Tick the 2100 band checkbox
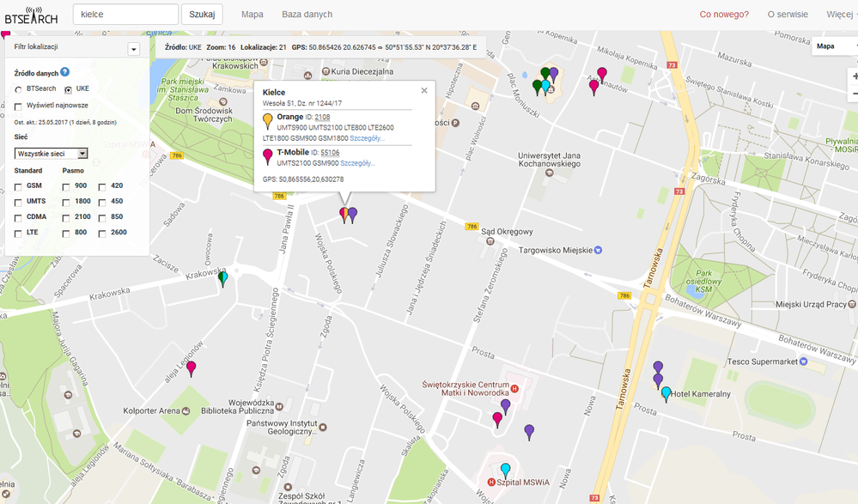 click(x=67, y=217)
